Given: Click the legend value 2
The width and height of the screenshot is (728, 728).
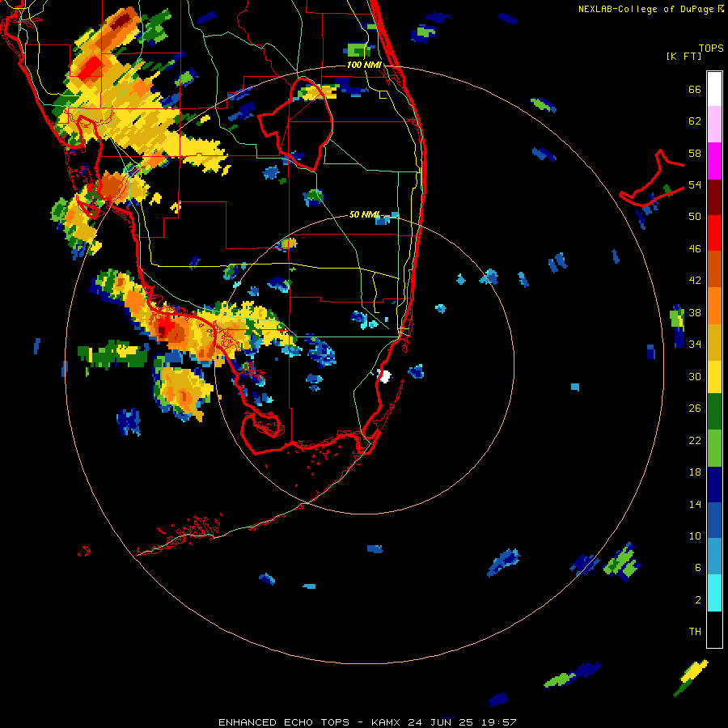Looking at the screenshot, I should click(x=698, y=600).
